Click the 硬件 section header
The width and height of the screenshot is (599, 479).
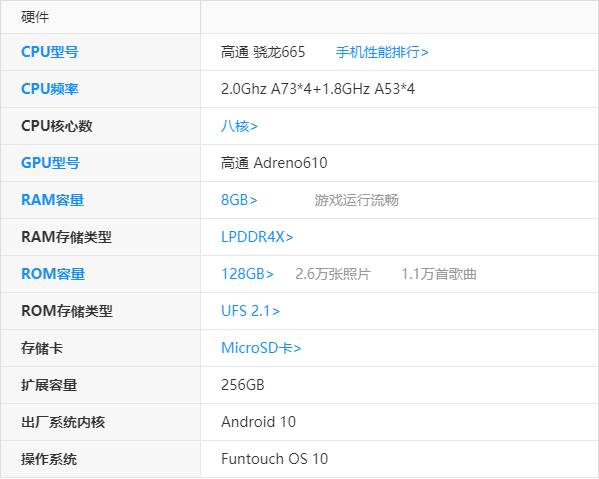pos(35,17)
